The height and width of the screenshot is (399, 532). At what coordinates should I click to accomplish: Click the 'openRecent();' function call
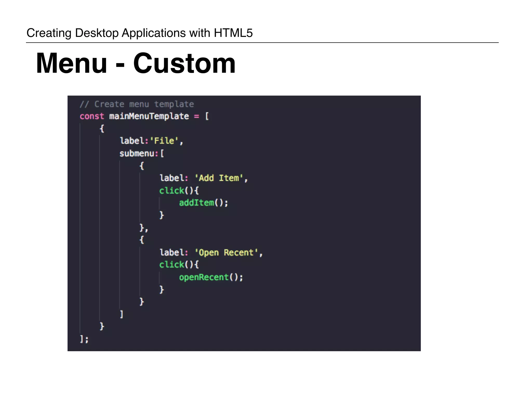tap(211, 277)
